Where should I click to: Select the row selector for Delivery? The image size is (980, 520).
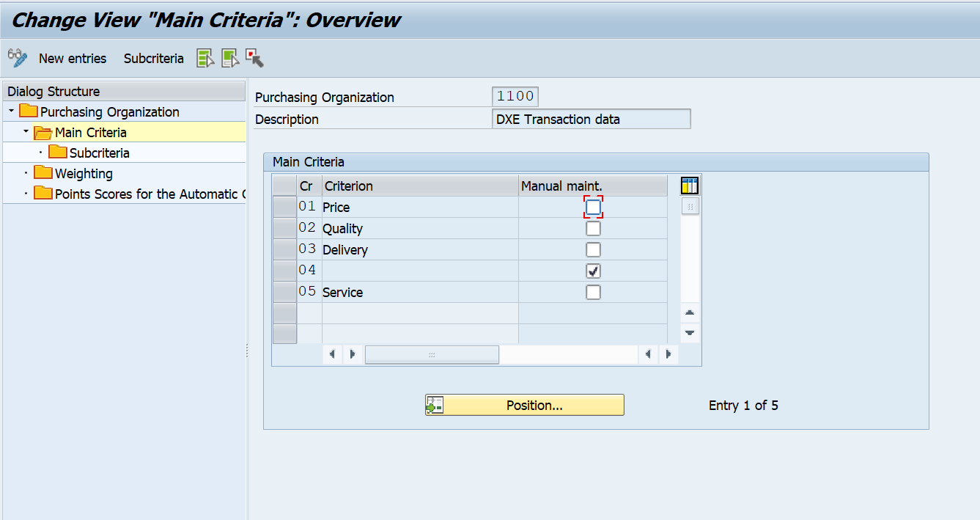(284, 249)
